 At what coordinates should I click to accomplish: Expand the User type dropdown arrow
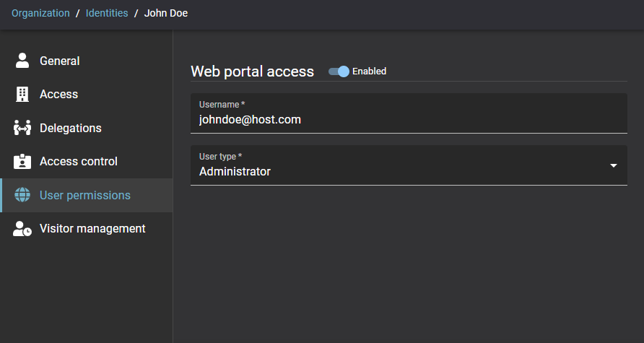coord(613,165)
